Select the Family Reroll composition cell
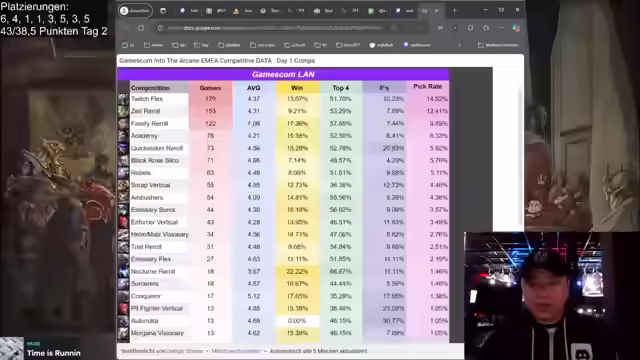Image resolution: width=640 pixels, height=360 pixels. 159,123
